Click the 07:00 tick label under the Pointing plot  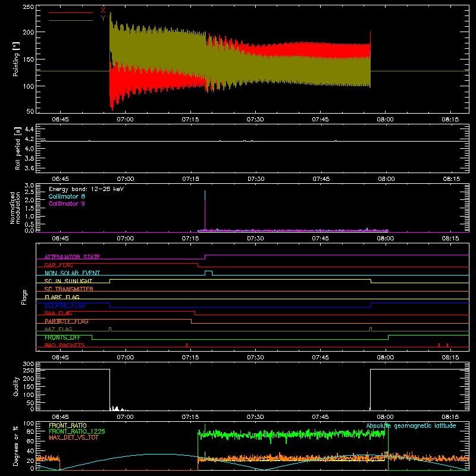[x=125, y=120]
